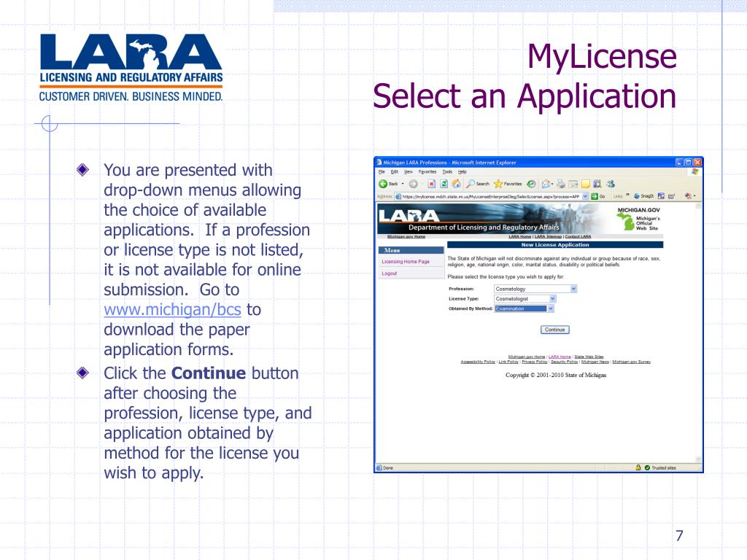Screen dimensions: 747x560
Task: Click the page scrollbar down arrow
Action: click(x=698, y=459)
